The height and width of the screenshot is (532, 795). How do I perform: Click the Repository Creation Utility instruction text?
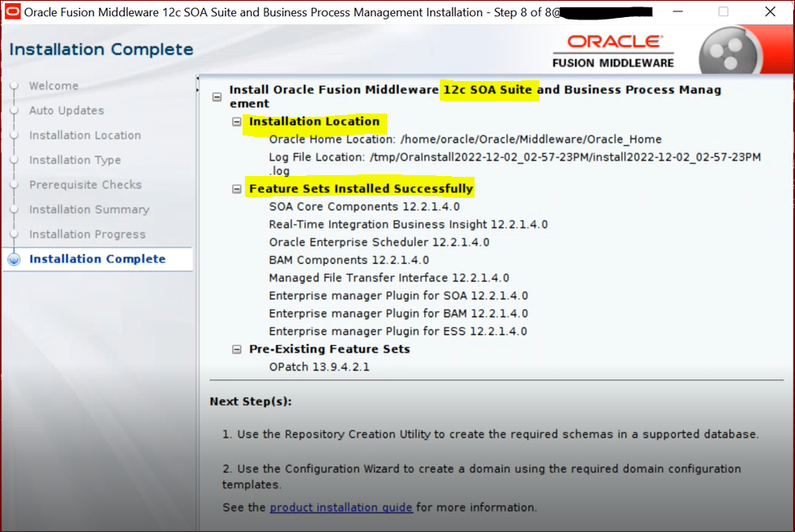pyautogui.click(x=491, y=434)
